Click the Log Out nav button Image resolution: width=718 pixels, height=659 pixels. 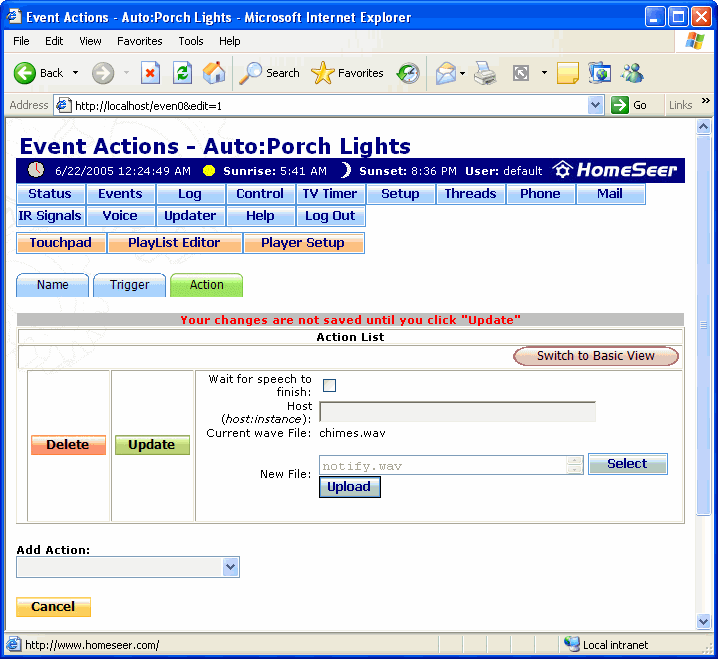click(x=330, y=216)
